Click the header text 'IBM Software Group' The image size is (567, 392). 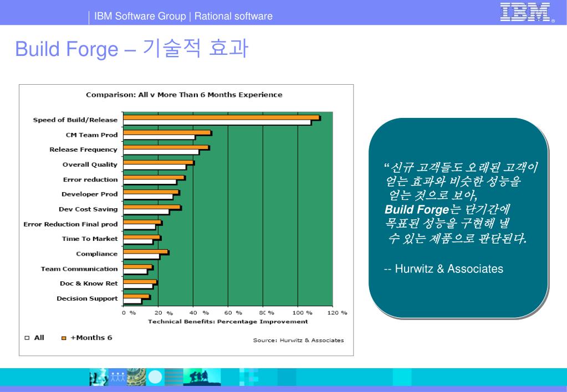pyautogui.click(x=140, y=16)
